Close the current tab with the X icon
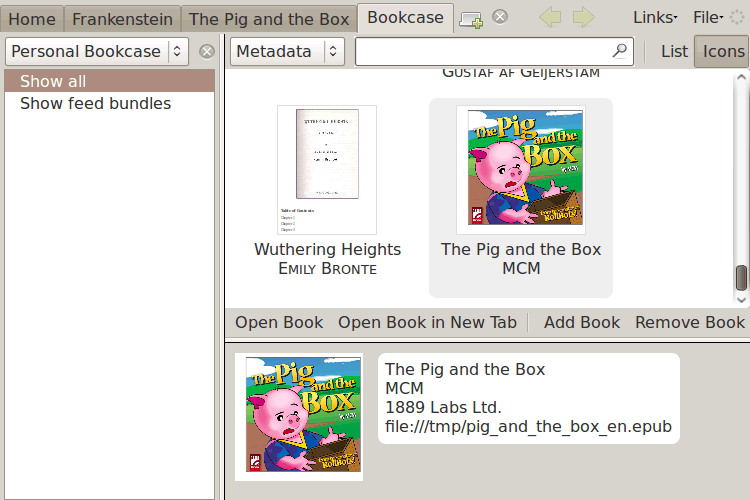750x500 pixels. 500,17
